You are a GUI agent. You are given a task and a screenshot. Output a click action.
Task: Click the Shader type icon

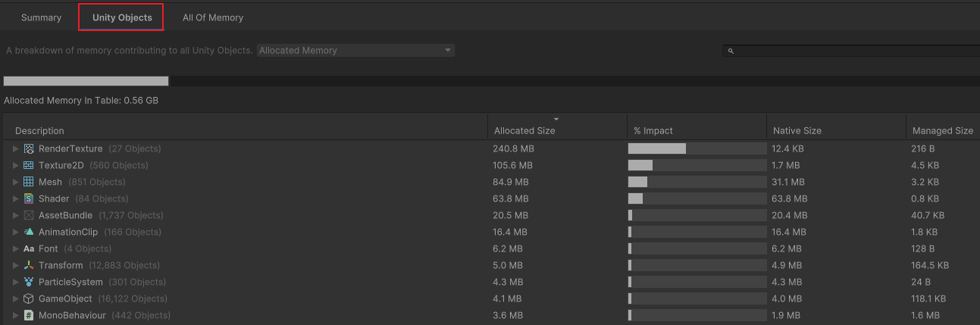point(29,198)
